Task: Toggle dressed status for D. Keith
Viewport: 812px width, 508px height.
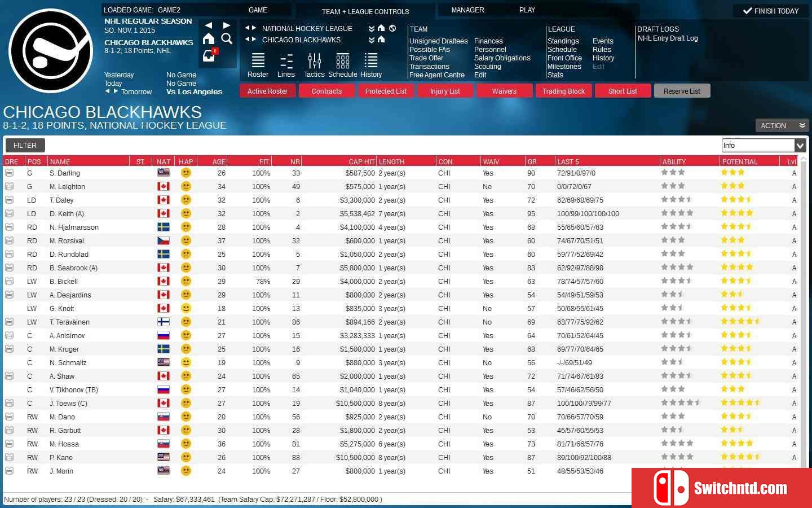Action: pos(9,213)
